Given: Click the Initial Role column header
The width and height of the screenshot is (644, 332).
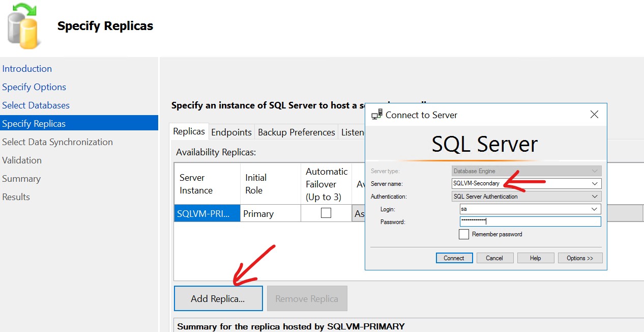Looking at the screenshot, I should pos(270,184).
